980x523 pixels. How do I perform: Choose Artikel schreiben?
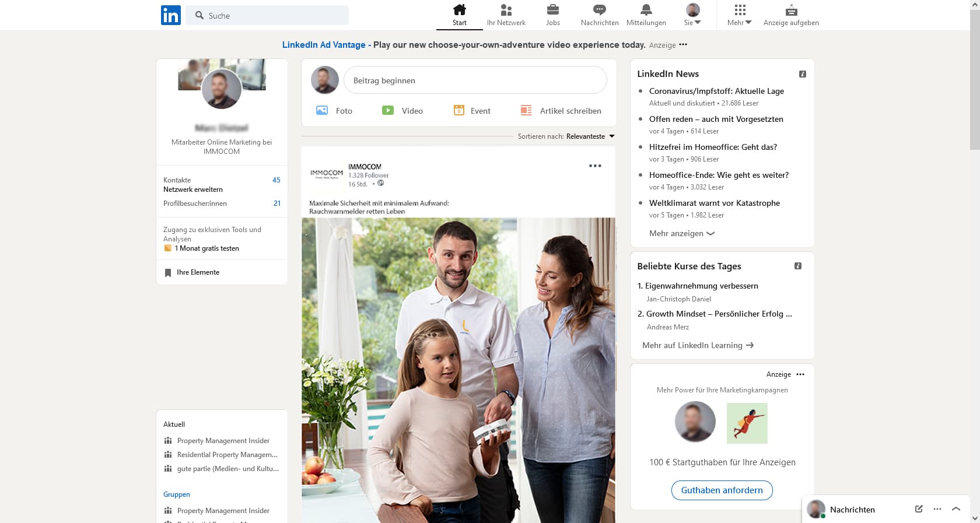tap(561, 110)
